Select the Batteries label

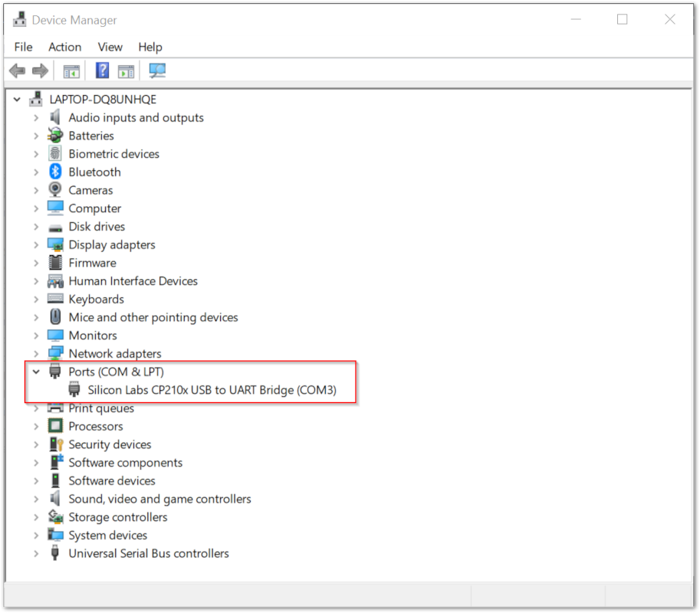(91, 136)
